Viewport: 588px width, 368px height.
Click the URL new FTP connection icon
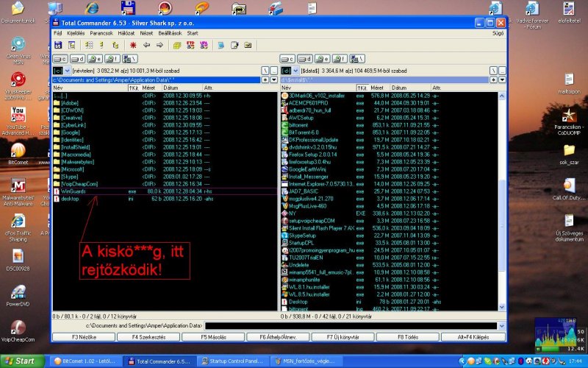click(204, 45)
